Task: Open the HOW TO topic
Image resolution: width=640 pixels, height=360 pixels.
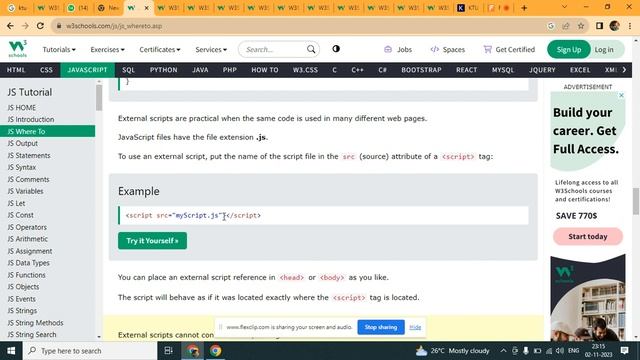Action: (264, 70)
